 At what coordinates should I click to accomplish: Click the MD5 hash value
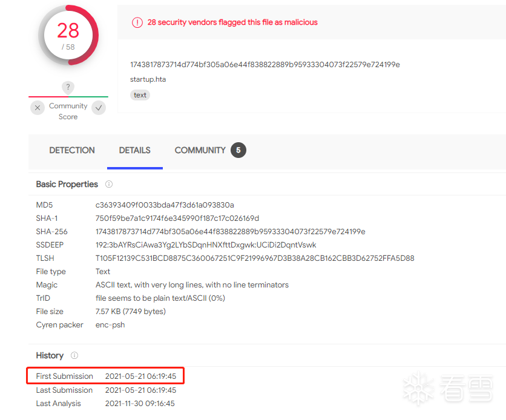coord(165,205)
